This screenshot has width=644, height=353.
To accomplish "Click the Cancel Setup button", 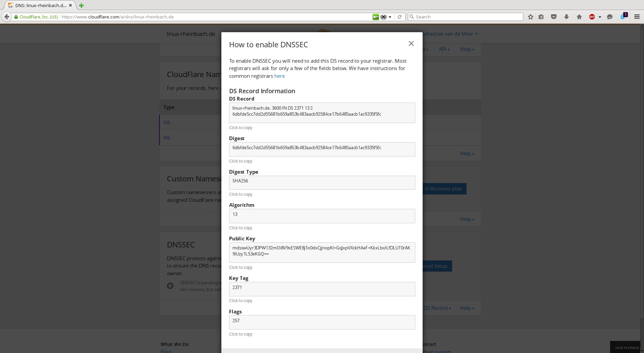I will [437, 266].
